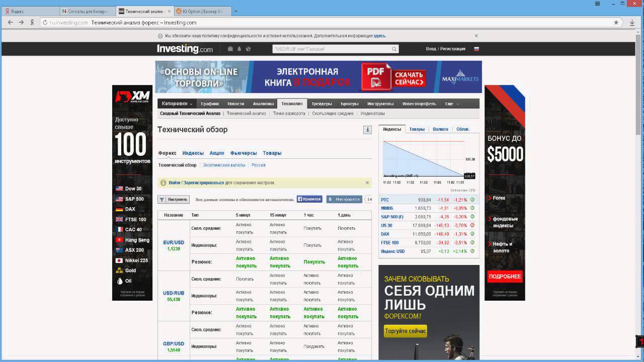Click the Investing.com logo
Screen dimensions: 644x362
[185, 49]
